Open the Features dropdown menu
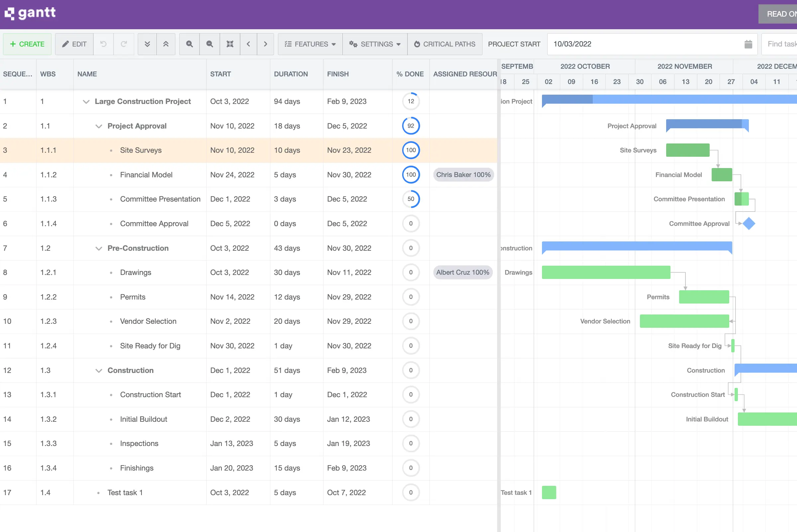The image size is (797, 532). pos(310,44)
